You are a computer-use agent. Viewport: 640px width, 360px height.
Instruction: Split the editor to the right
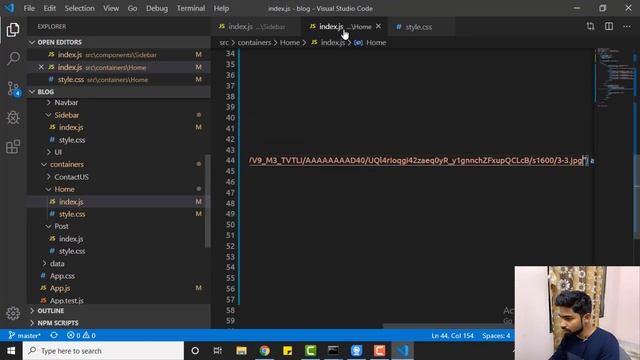(x=609, y=27)
